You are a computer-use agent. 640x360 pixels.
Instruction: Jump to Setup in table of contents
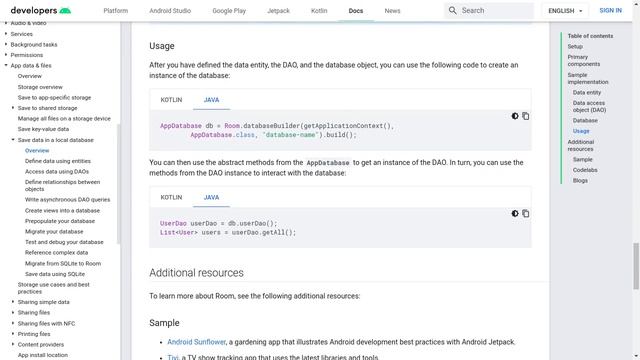(575, 47)
